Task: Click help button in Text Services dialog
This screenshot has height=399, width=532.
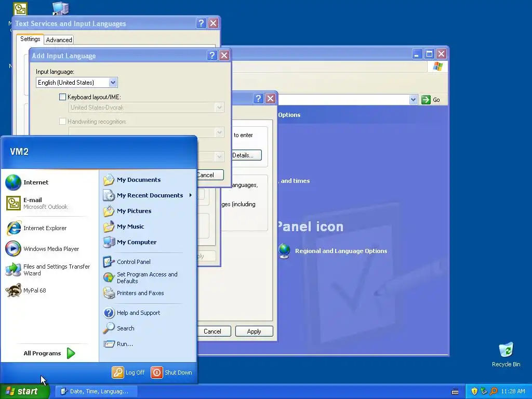Action: tap(201, 23)
